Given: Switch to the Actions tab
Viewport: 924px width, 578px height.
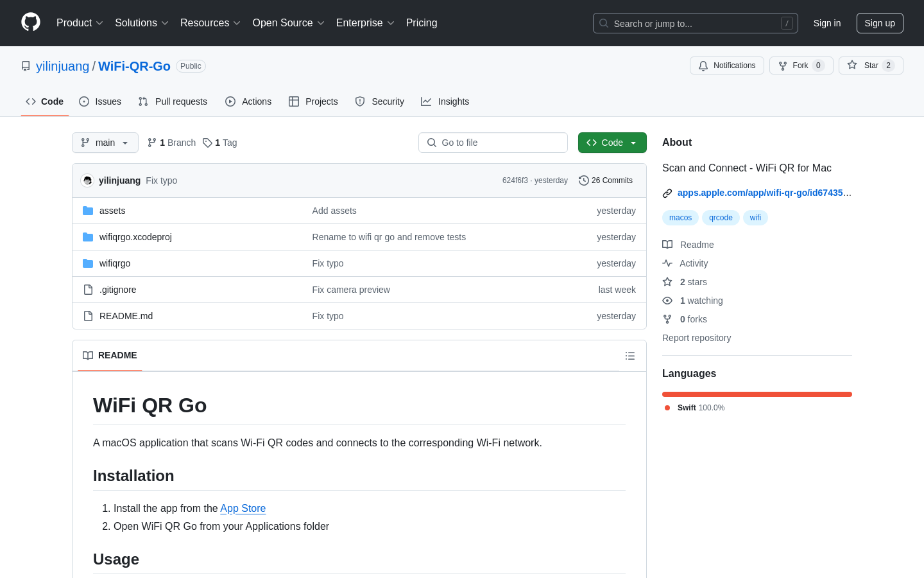Looking at the screenshot, I should click(248, 101).
